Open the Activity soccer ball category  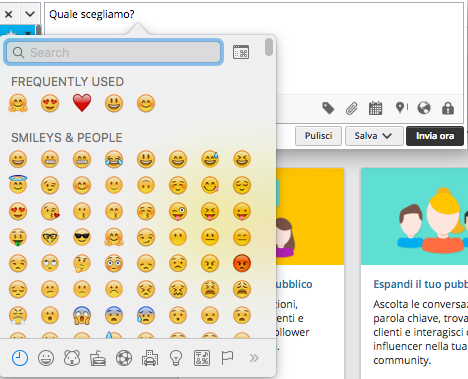pyautogui.click(x=124, y=358)
